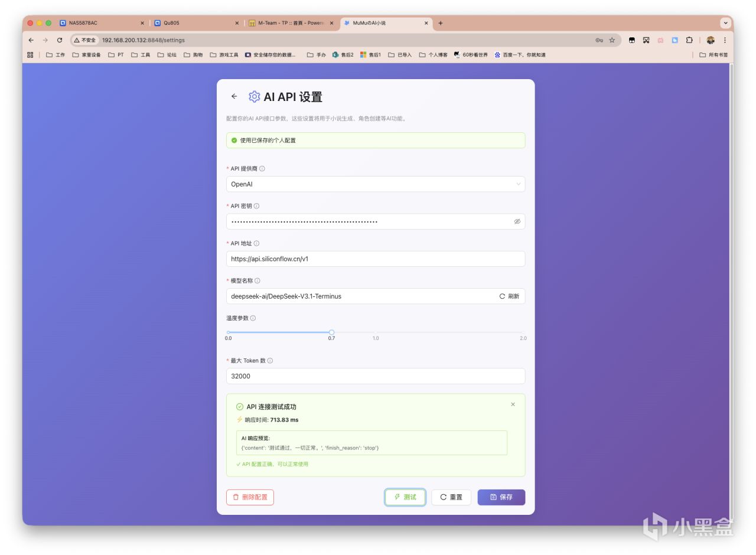
Task: Set the temperature slider to the 1.0 mark
Action: pyautogui.click(x=376, y=332)
